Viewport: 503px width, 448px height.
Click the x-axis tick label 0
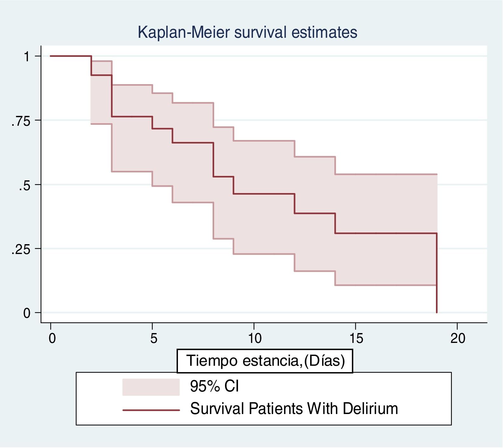coord(52,338)
